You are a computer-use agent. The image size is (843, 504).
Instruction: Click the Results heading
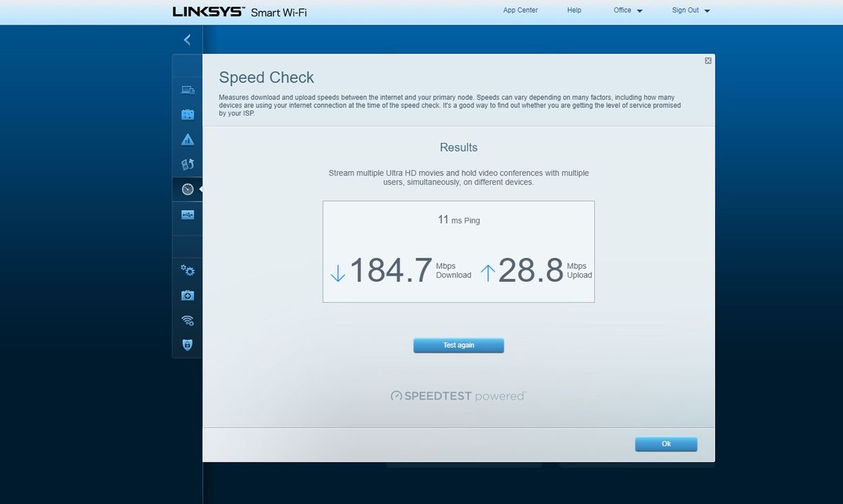point(459,147)
